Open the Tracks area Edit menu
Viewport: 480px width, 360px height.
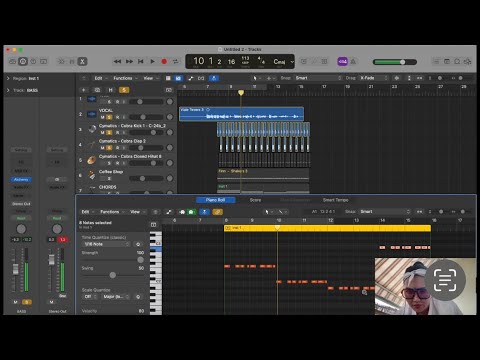(101, 78)
